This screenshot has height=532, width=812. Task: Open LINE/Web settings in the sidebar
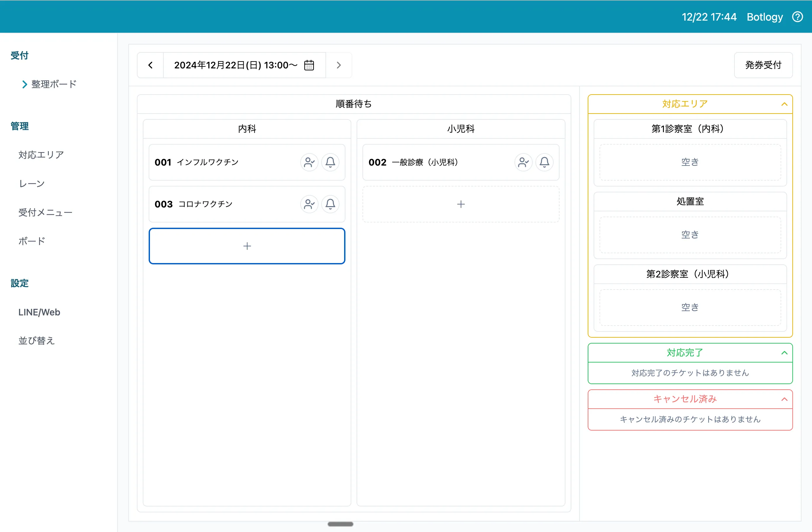(39, 312)
